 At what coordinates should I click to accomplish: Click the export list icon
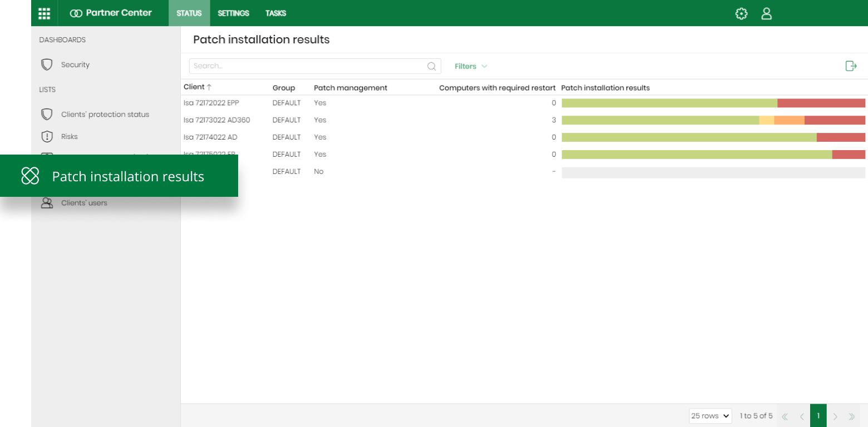click(851, 66)
